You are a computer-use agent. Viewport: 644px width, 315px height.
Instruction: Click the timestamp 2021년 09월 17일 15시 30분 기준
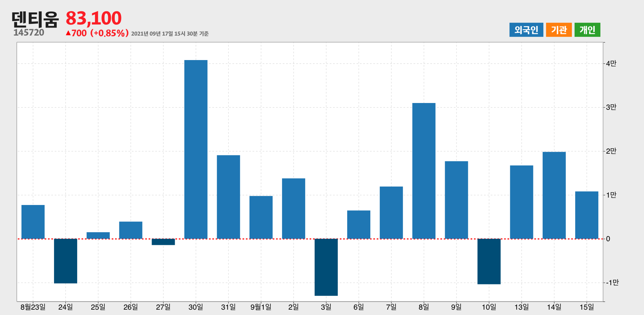170,34
